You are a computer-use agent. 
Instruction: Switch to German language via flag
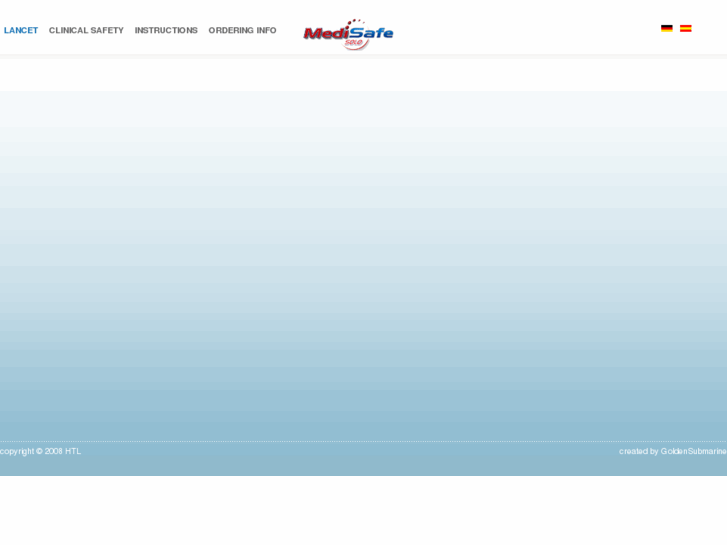pyautogui.click(x=667, y=28)
